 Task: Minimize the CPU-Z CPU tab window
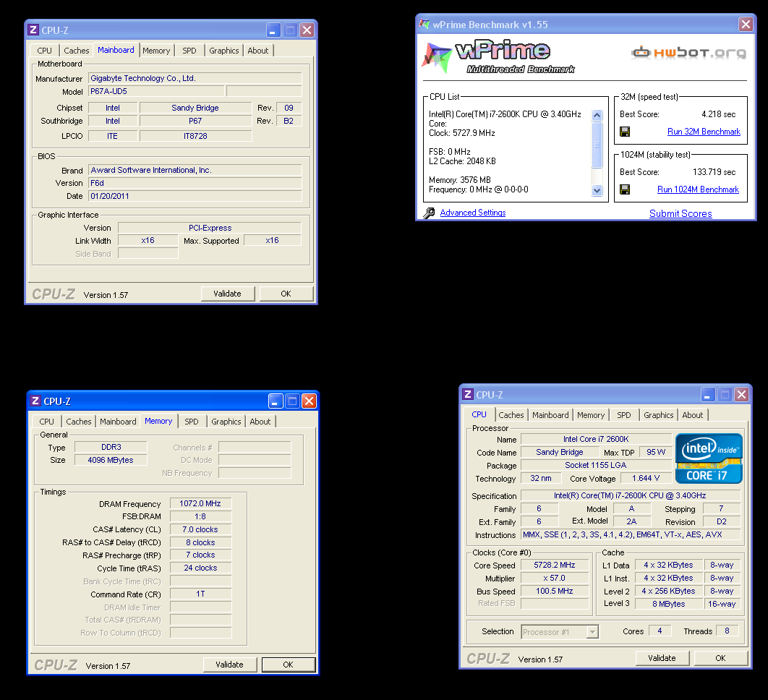[x=708, y=394]
